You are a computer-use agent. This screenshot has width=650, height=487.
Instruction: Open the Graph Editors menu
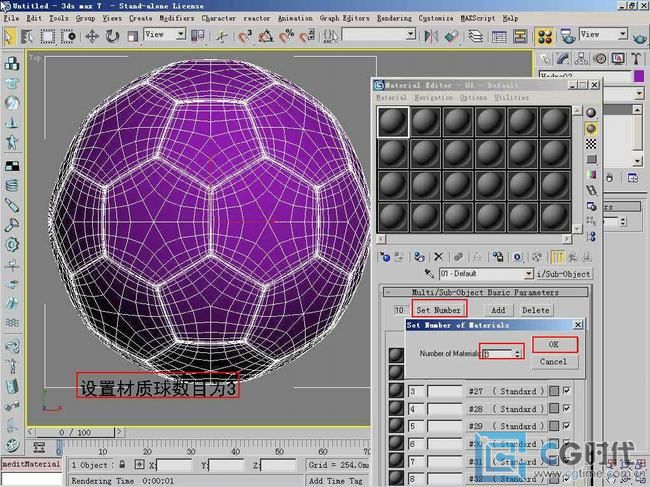[x=344, y=18]
